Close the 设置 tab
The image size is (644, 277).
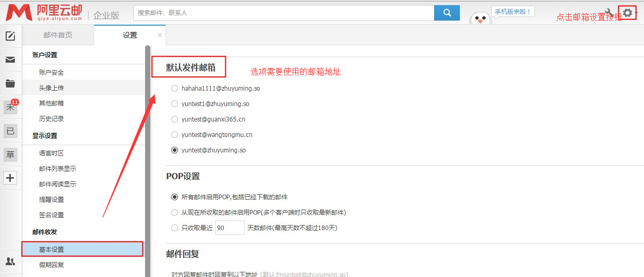159,35
